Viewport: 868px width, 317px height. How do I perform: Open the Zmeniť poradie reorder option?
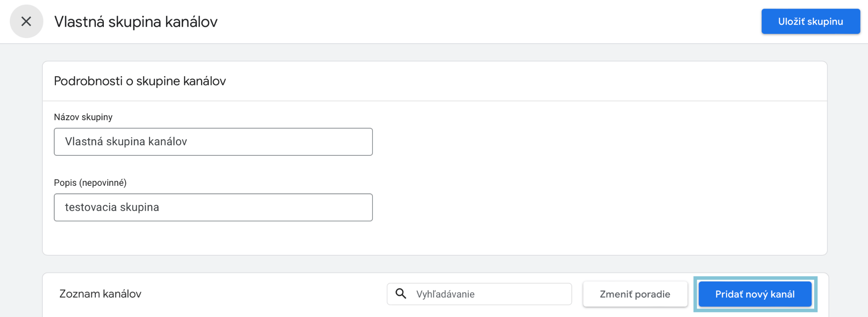coord(635,294)
